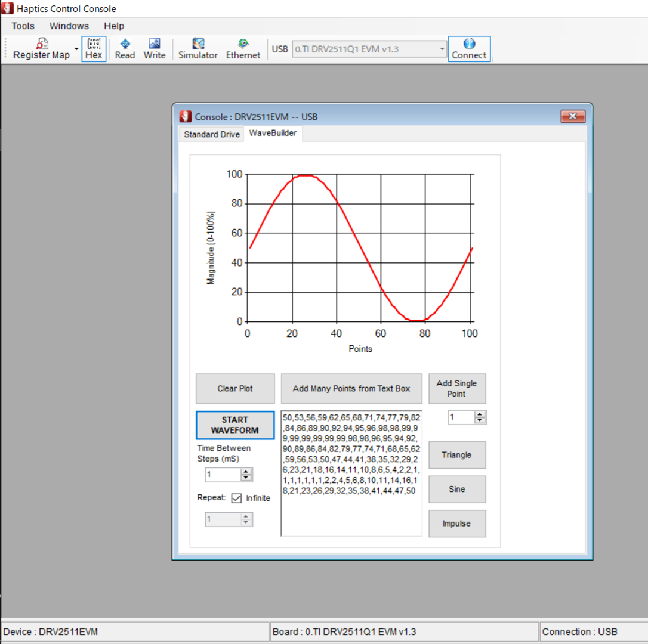Click the Connect button in toolbar

(469, 49)
